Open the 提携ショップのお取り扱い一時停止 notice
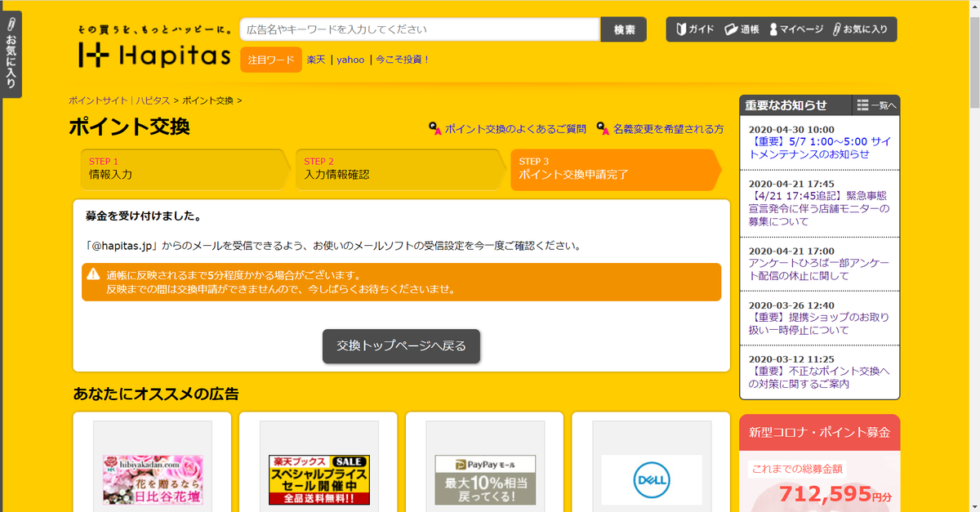This screenshot has width=980, height=512. click(818, 323)
